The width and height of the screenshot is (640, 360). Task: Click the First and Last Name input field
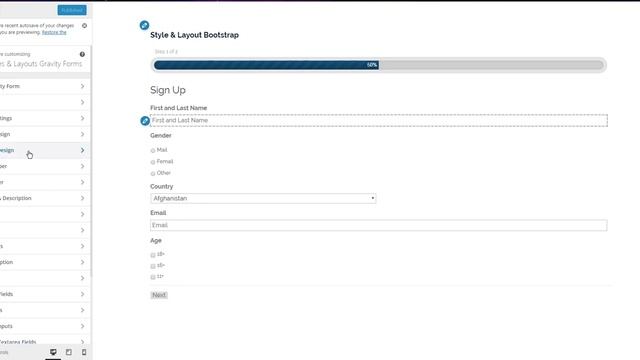coord(379,120)
